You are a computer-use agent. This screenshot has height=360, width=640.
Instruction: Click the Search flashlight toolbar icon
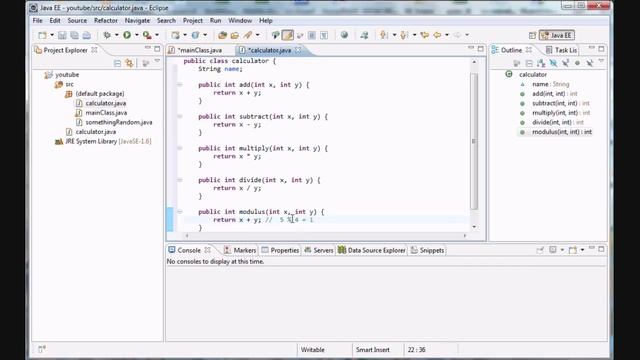pos(248,35)
